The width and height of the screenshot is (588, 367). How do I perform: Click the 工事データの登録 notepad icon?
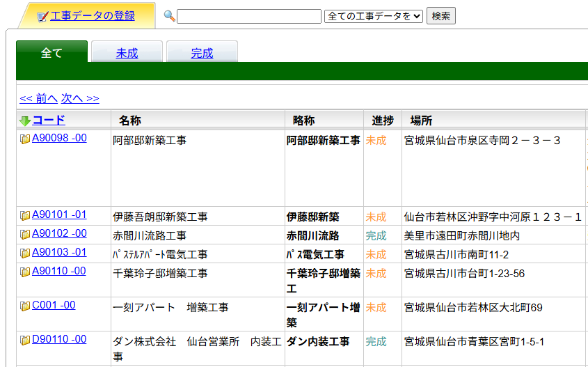coord(42,16)
